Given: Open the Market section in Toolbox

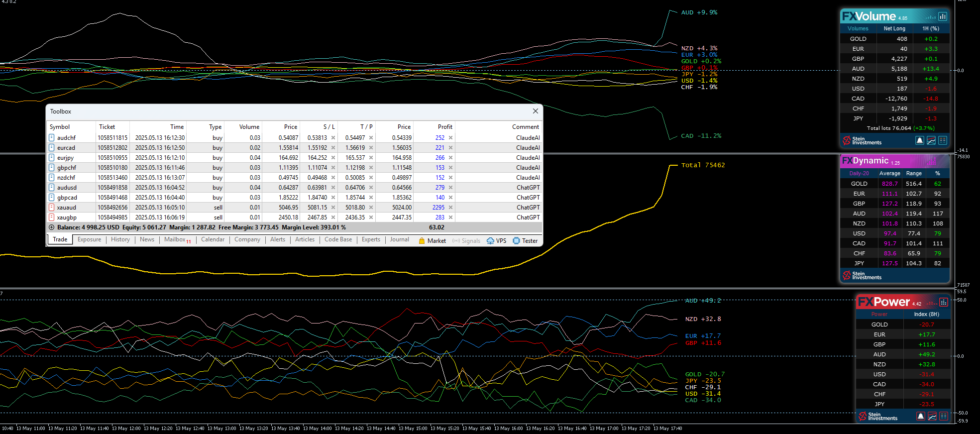Looking at the screenshot, I should point(432,241).
